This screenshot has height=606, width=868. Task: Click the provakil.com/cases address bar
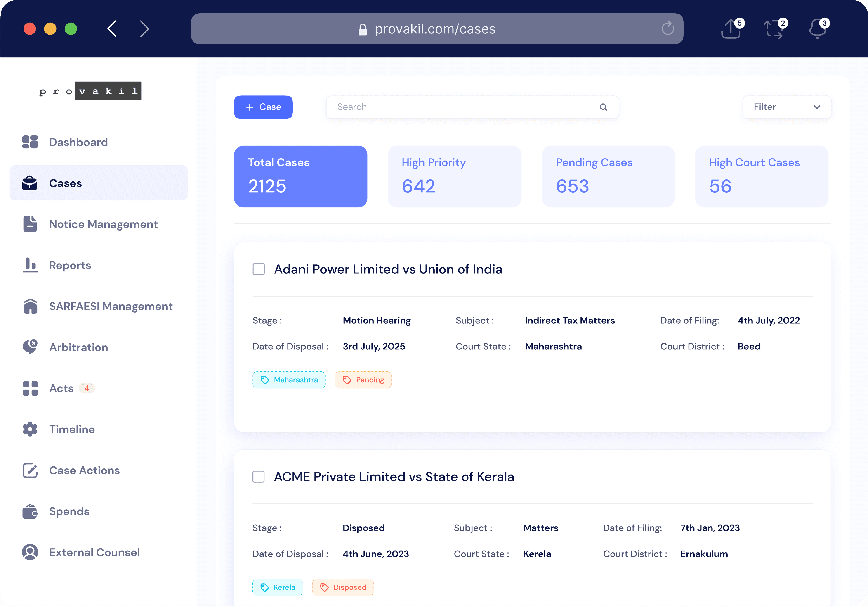(x=437, y=29)
